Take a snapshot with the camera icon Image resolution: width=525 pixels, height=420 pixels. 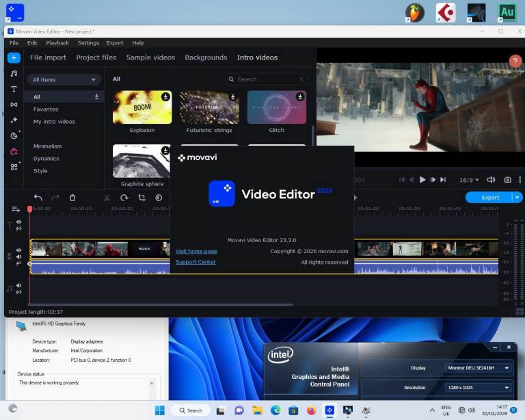(x=507, y=180)
